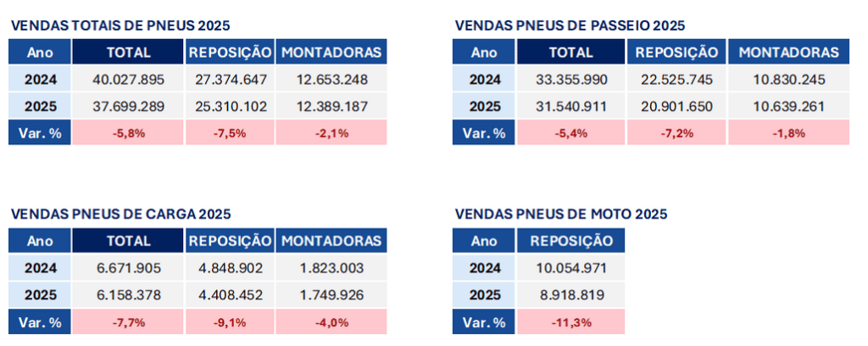Click the -11,3% moto variation cell
The width and height of the screenshot is (868, 346).
point(571,321)
